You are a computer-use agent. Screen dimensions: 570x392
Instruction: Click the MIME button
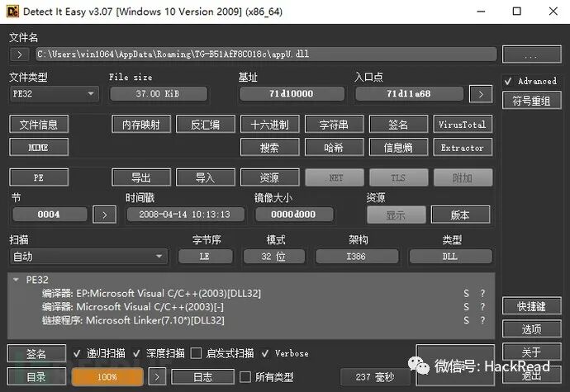(39, 148)
